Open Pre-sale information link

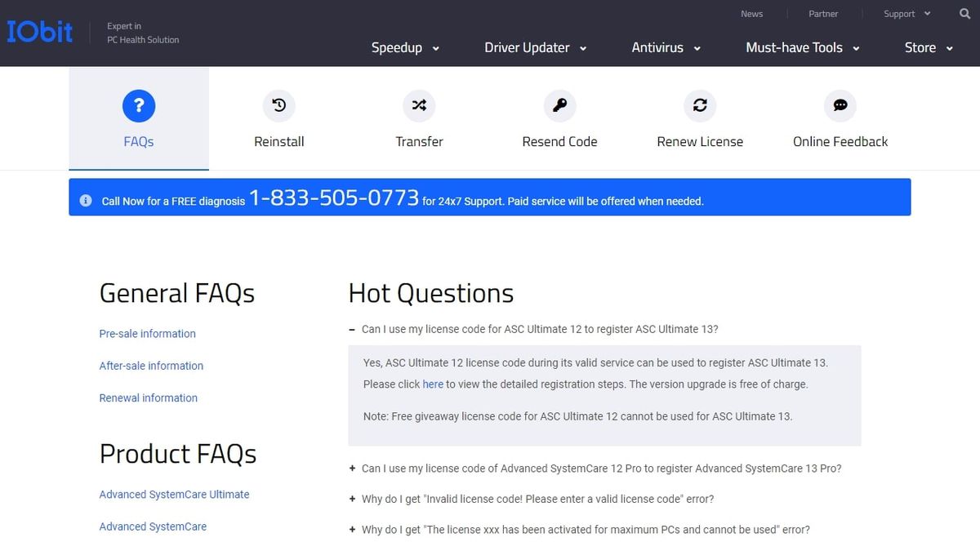click(x=147, y=333)
